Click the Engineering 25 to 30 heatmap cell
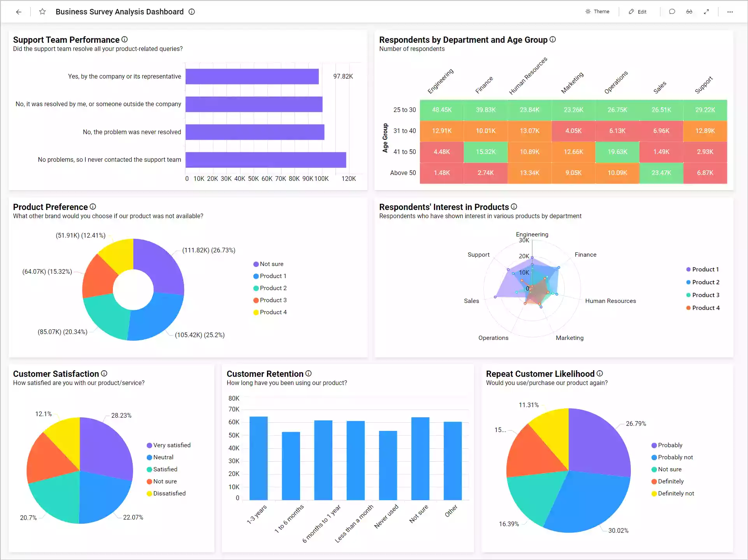Viewport: 748px width, 560px height. click(x=442, y=110)
